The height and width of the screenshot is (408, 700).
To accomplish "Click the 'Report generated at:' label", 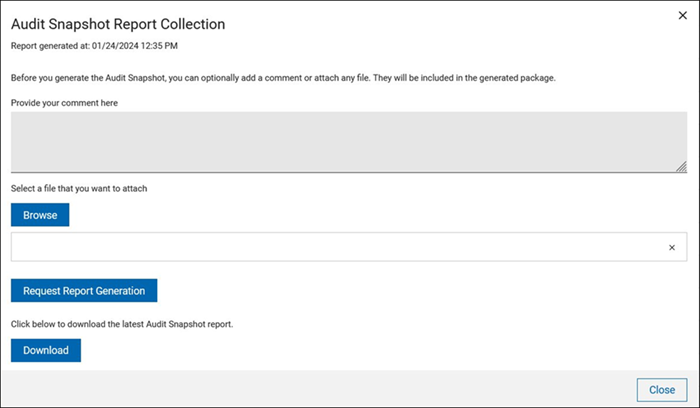I will click(x=51, y=45).
